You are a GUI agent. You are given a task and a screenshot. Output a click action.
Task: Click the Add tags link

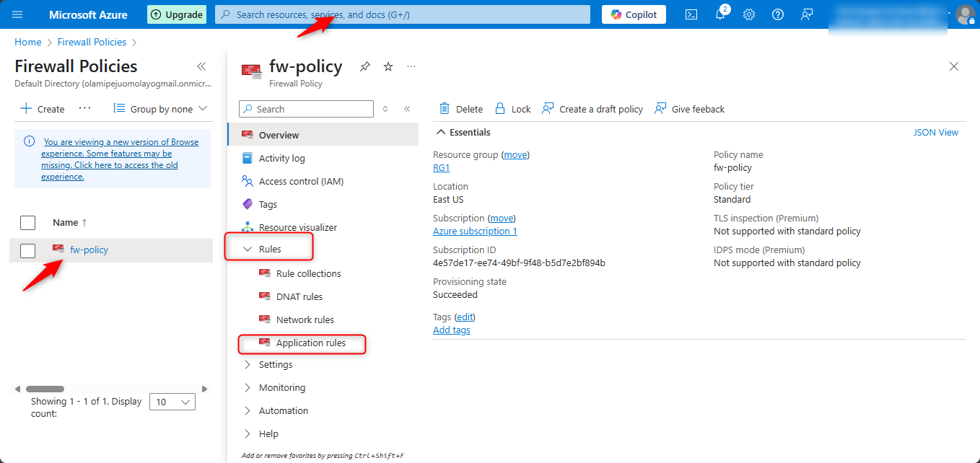click(451, 330)
